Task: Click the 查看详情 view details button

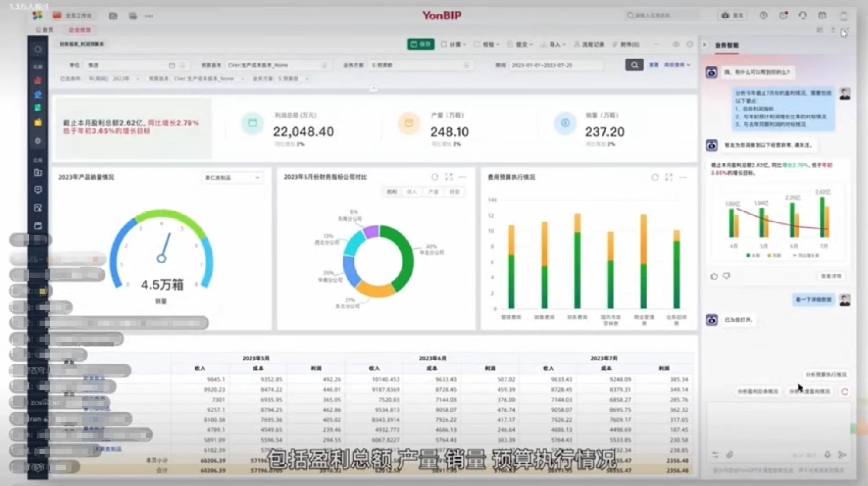Action: click(x=831, y=277)
